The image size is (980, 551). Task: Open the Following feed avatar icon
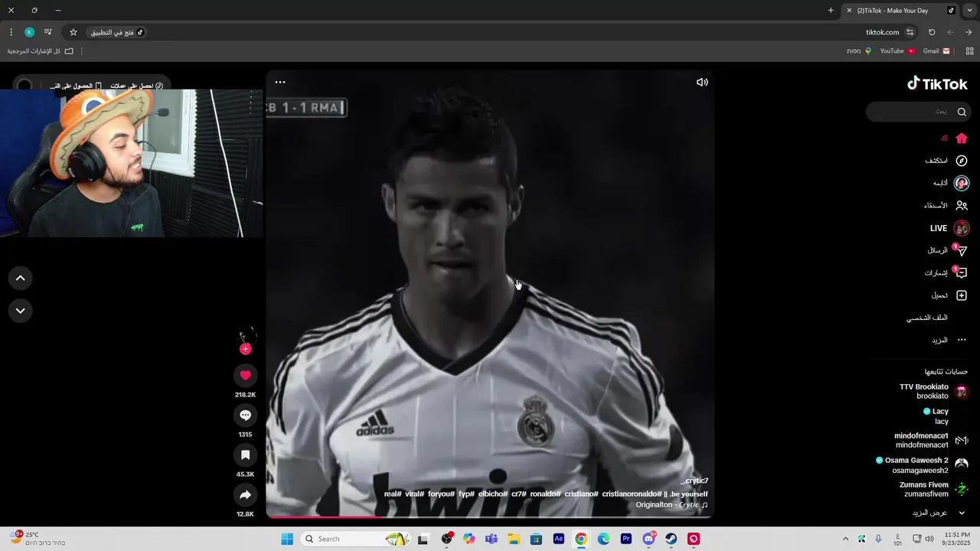962,183
